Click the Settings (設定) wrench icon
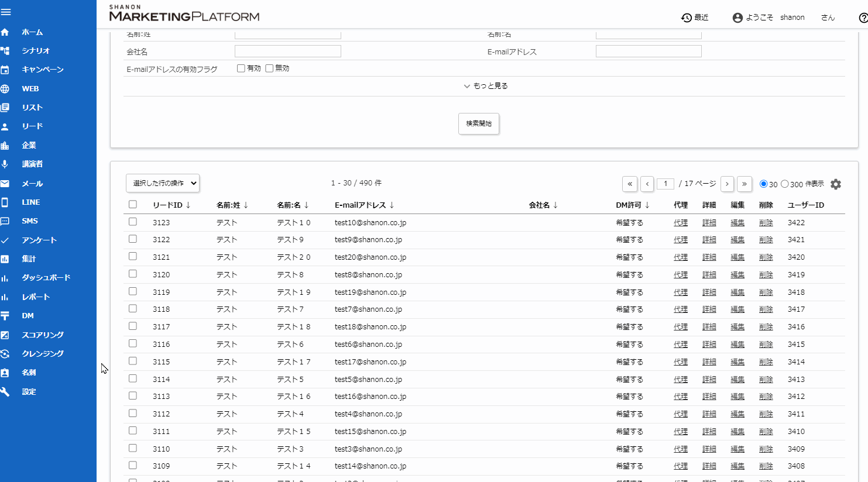This screenshot has height=482, width=868. pos(5,392)
